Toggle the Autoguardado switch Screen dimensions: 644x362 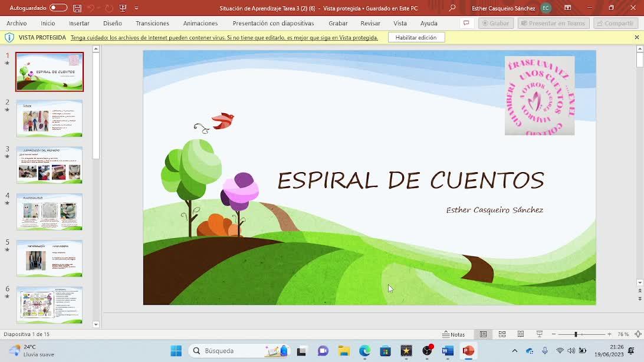point(58,8)
